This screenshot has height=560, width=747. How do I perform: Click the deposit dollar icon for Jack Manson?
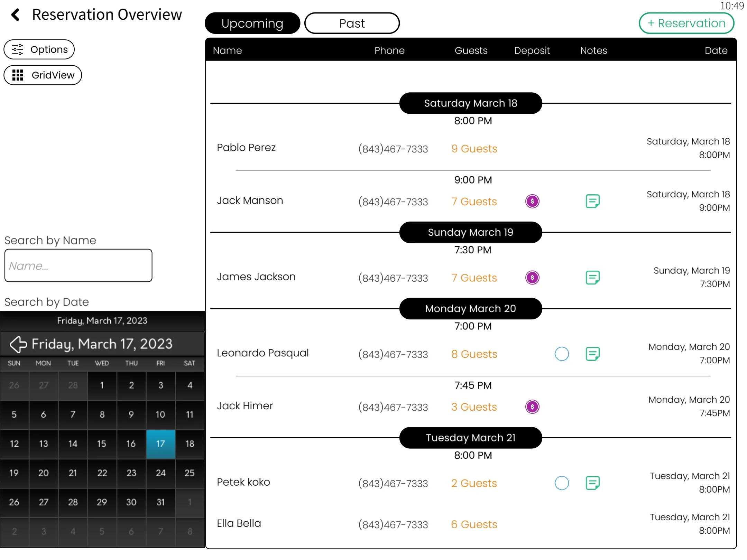click(532, 201)
